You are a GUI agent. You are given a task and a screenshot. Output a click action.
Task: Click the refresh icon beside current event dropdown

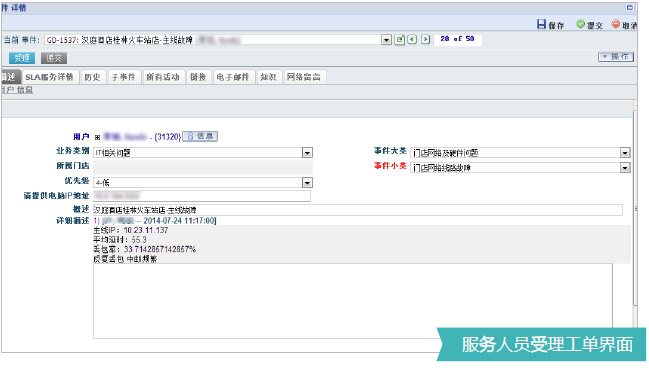(x=399, y=40)
